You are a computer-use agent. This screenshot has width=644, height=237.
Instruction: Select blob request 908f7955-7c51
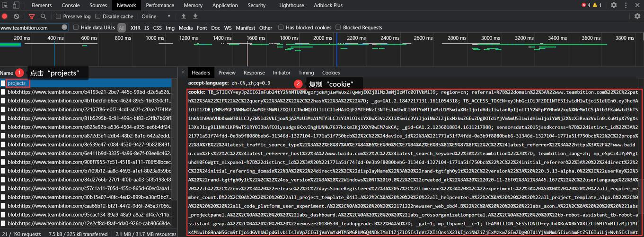(89, 162)
